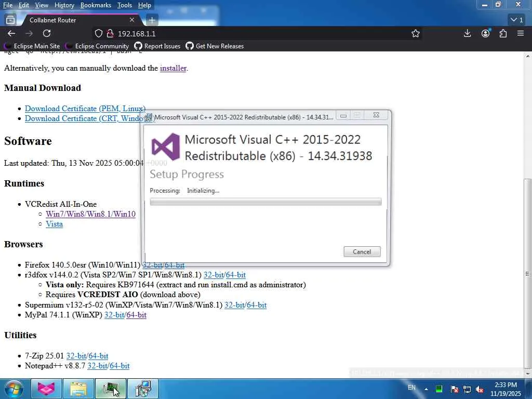Open a new tab with plus button

[x=152, y=20]
